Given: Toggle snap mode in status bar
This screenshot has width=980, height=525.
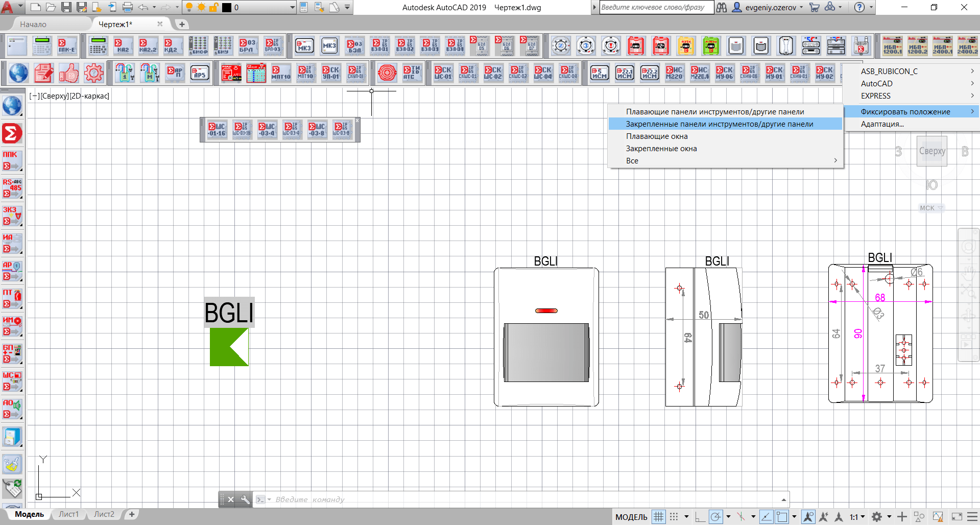Looking at the screenshot, I should pos(674,517).
